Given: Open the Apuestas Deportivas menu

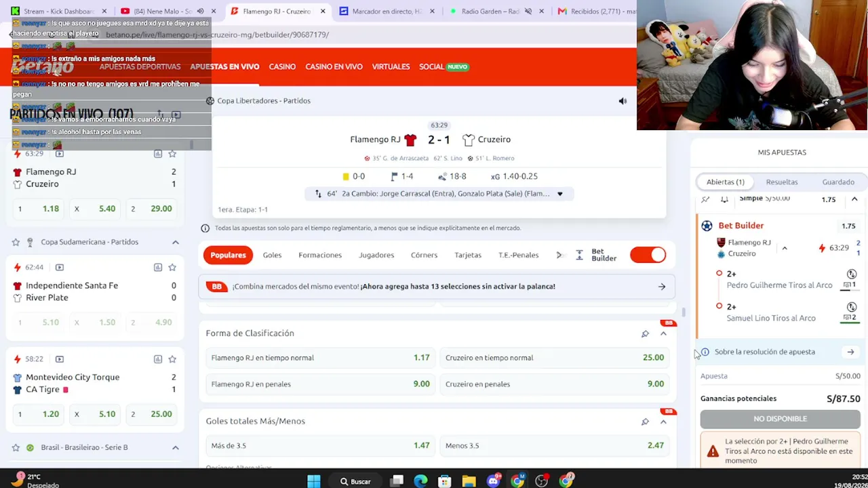Looking at the screenshot, I should click(140, 66).
